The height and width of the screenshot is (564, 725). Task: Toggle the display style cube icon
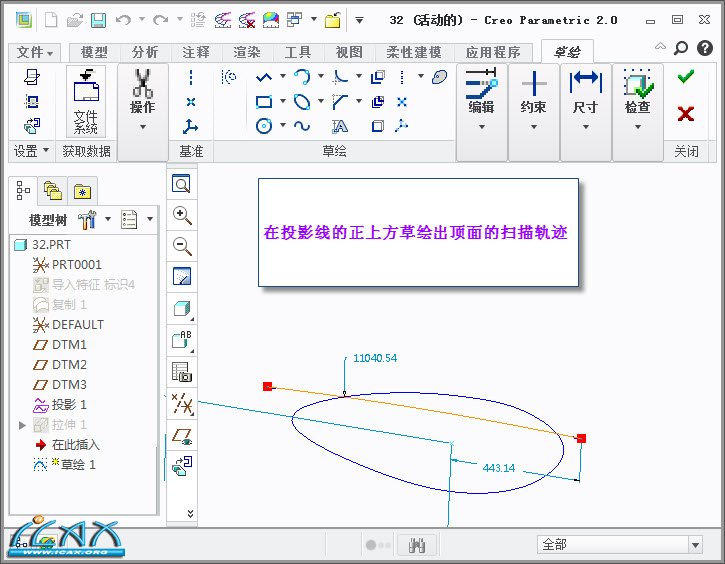[182, 309]
